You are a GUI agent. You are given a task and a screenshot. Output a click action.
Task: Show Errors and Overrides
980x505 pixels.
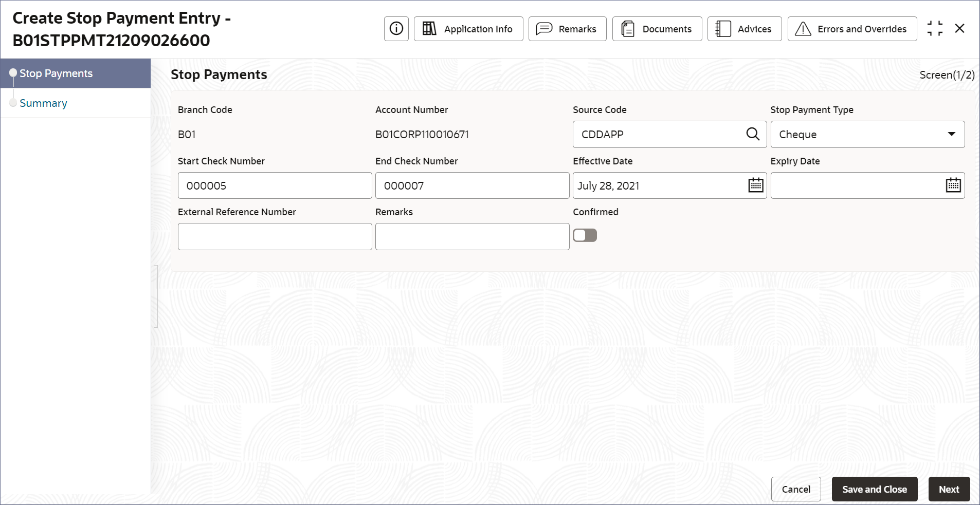(852, 29)
